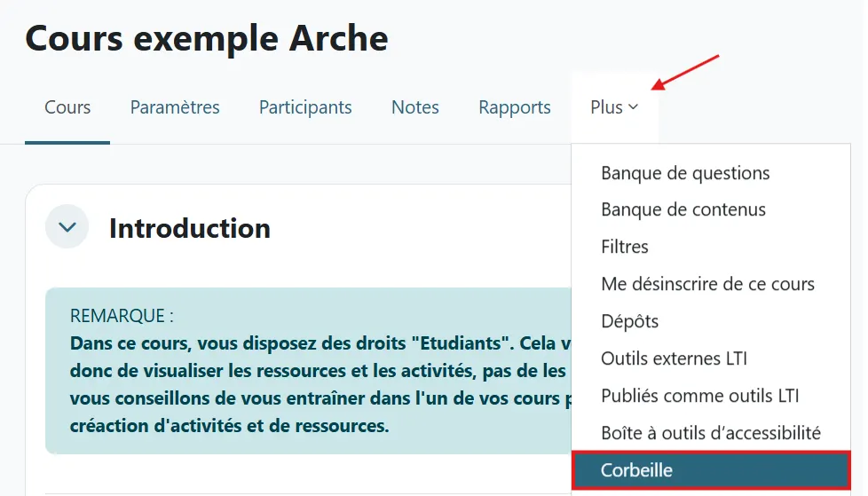
Task: Open the Rapports tab
Action: pyautogui.click(x=515, y=106)
